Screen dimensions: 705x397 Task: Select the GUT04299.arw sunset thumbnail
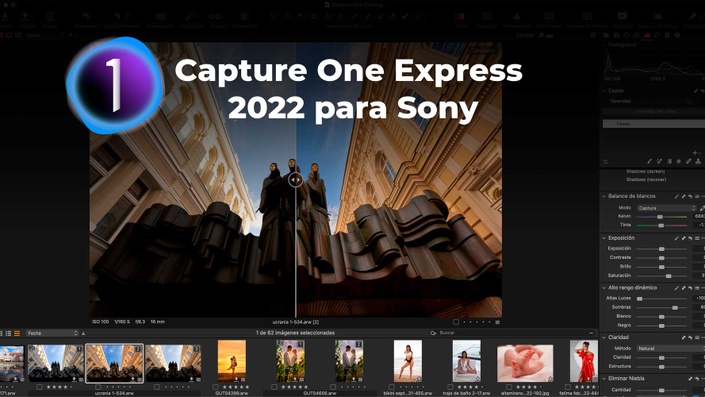232,361
